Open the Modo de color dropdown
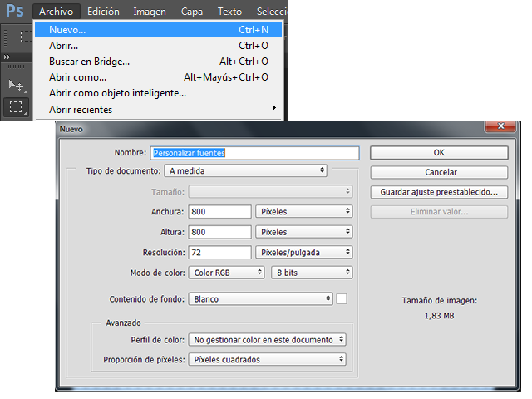 pyautogui.click(x=226, y=273)
